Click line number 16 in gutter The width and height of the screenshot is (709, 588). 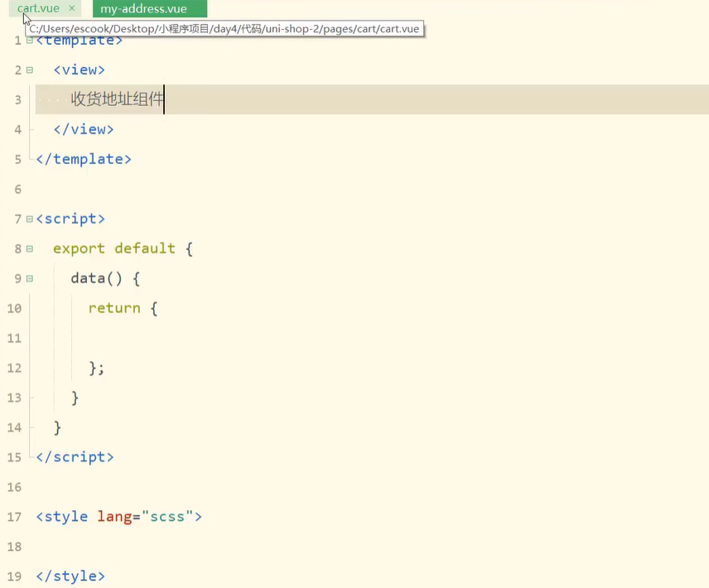(x=14, y=487)
